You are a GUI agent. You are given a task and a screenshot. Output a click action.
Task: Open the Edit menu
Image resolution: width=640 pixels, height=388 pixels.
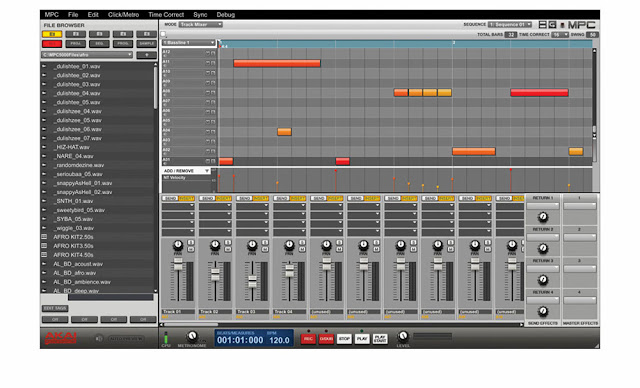tap(93, 15)
